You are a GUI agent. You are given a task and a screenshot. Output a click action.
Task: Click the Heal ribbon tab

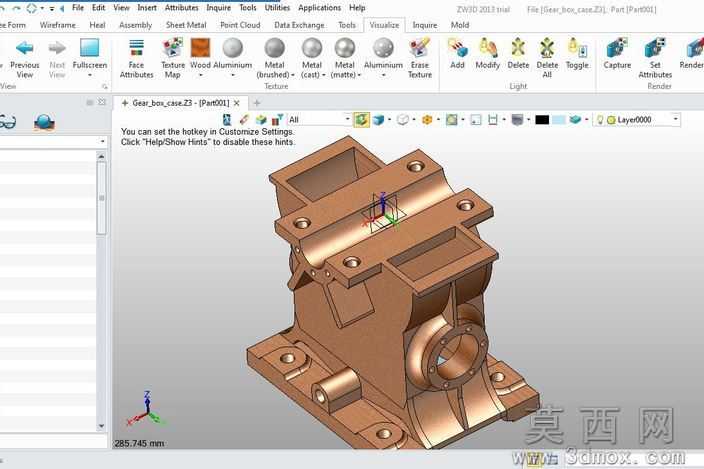97,25
